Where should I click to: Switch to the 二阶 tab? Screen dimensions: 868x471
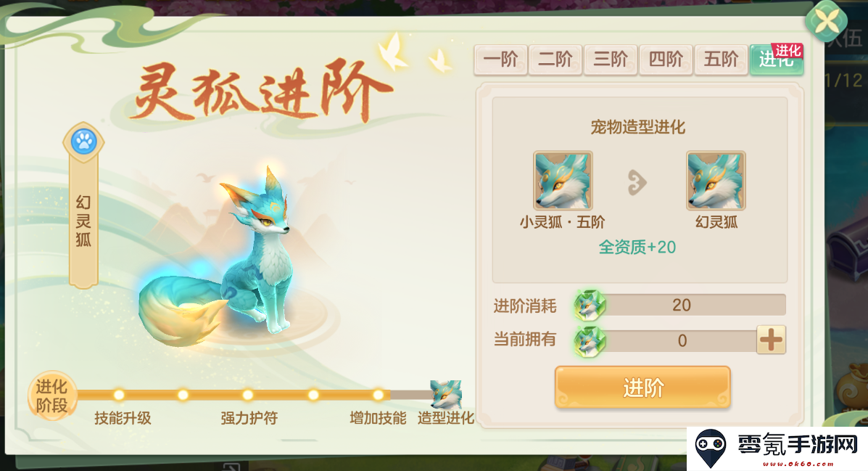pyautogui.click(x=555, y=60)
